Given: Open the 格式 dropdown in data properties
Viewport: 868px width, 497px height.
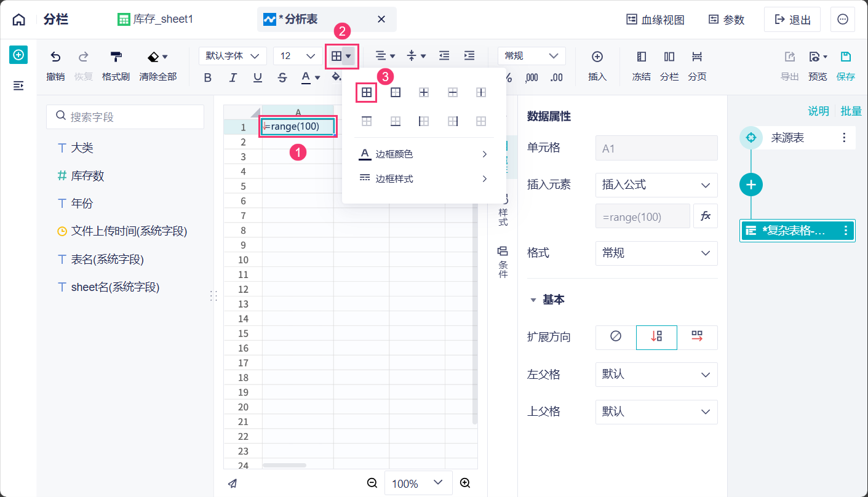Looking at the screenshot, I should click(656, 253).
